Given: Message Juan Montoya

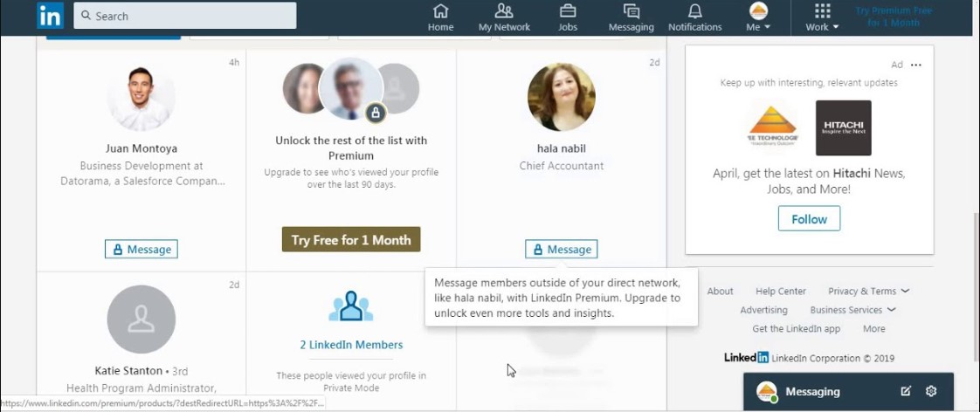Looking at the screenshot, I should click(141, 249).
